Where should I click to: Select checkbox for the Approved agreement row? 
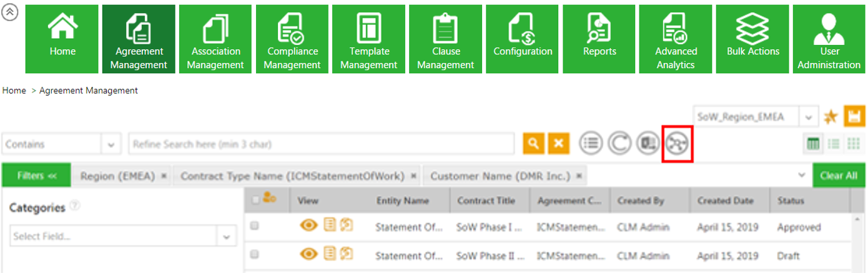[255, 227]
